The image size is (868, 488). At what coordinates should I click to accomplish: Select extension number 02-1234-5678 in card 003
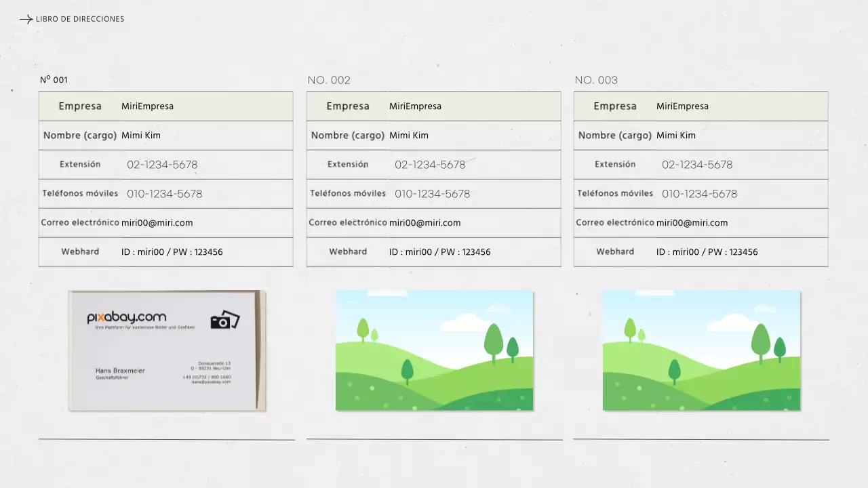coord(697,165)
